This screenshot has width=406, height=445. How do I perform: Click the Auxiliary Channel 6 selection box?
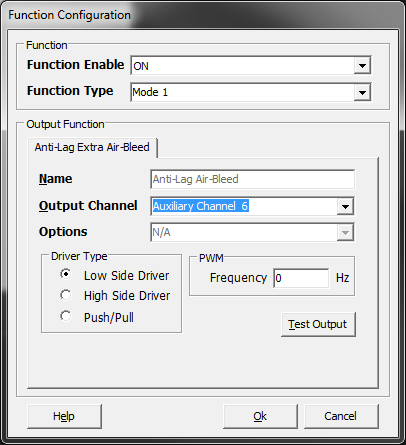pos(252,207)
